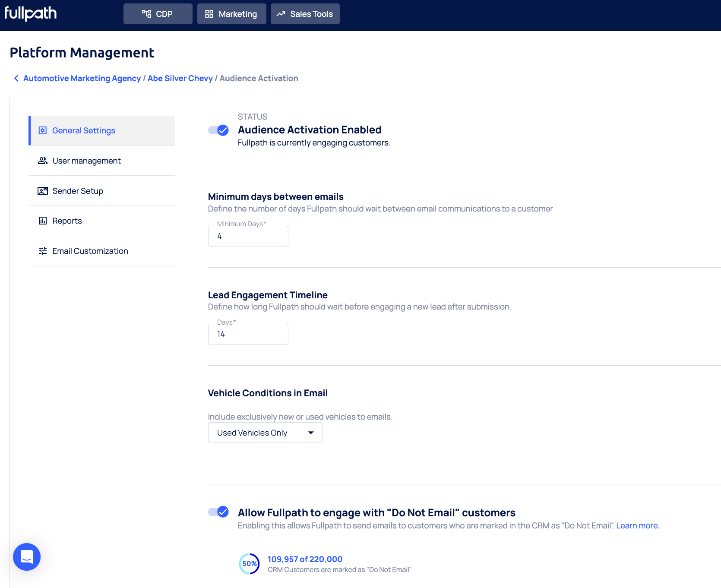
Task: Go to Automotive Marketing Agency breadcrumb
Action: coord(82,78)
